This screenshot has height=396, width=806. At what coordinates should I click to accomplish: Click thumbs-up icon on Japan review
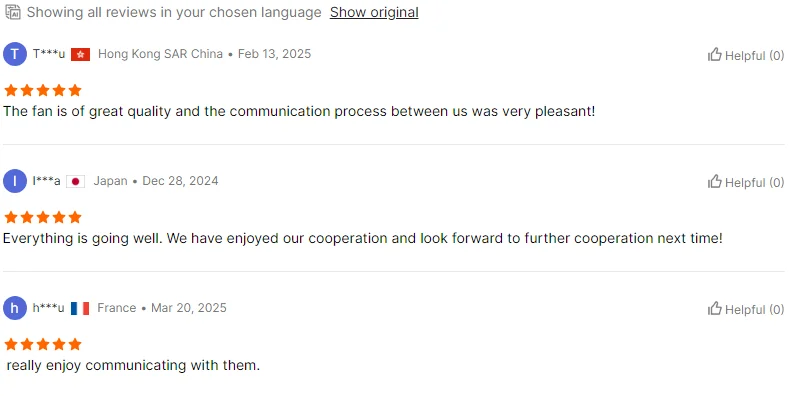pyautogui.click(x=715, y=181)
